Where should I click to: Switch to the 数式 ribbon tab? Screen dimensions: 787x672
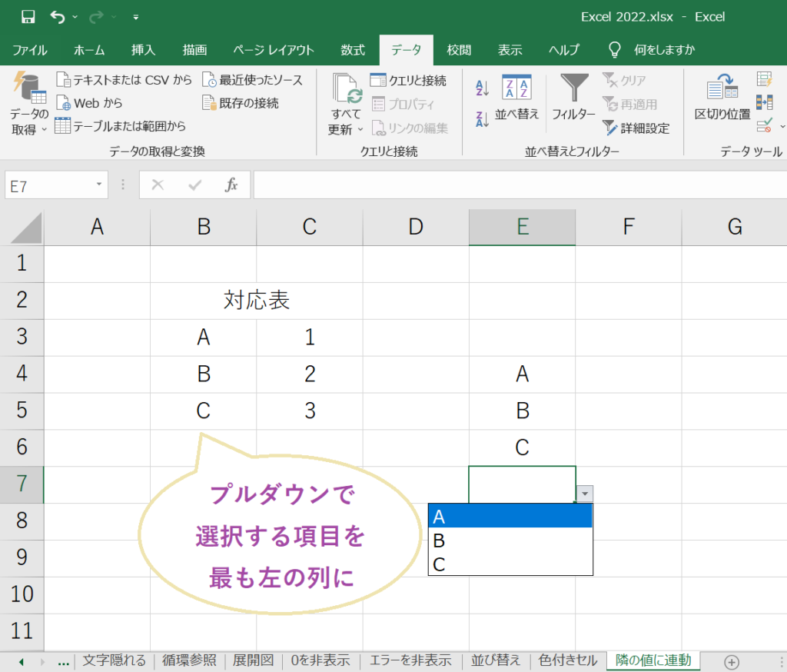(x=352, y=50)
